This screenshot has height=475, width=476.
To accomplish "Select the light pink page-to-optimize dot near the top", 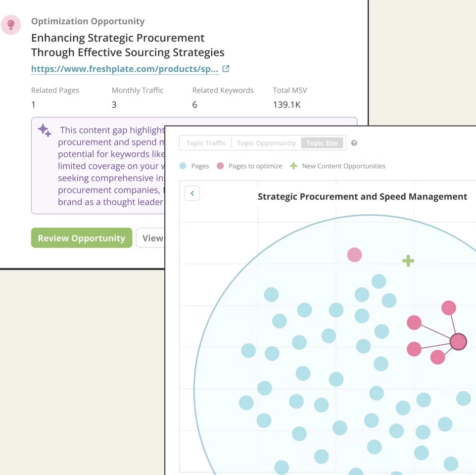I will pyautogui.click(x=354, y=255).
